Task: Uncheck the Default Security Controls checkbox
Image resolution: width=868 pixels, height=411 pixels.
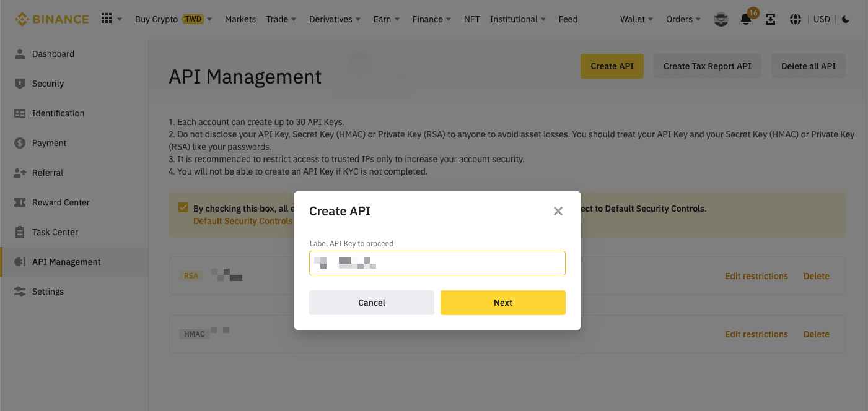Action: tap(183, 208)
